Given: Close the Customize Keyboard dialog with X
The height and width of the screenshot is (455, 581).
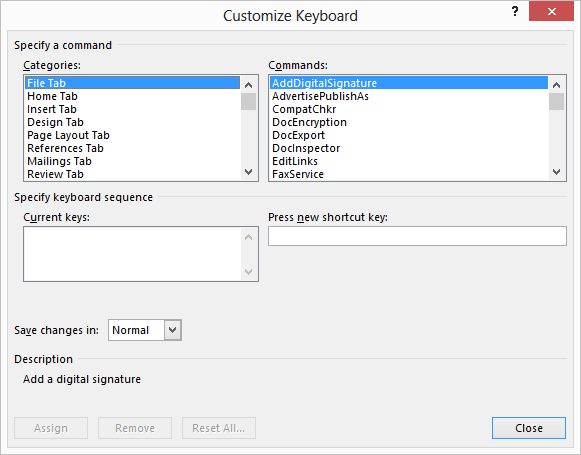Looking at the screenshot, I should click(x=551, y=11).
